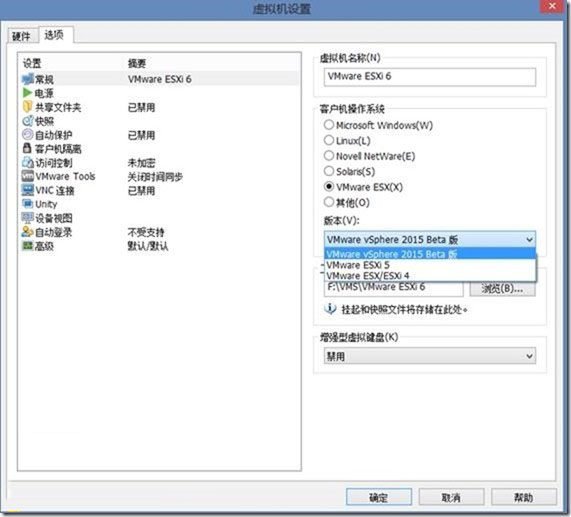Viewport: 571px width, 517px height.
Task: Click the 确定 OK button
Action: 379,497
